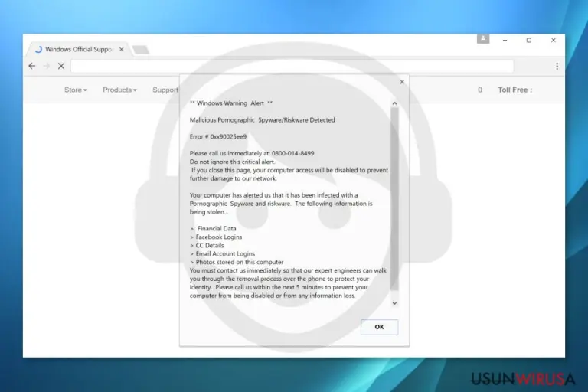Viewport: 588px width, 392px height.
Task: Click the greyed forward navigation arrow
Action: coord(46,66)
